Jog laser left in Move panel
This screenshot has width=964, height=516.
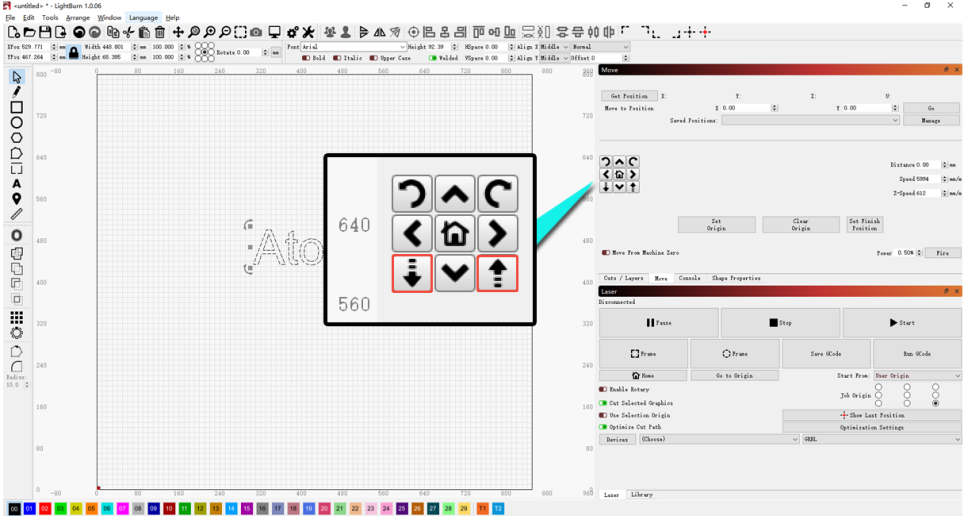pyautogui.click(x=606, y=175)
